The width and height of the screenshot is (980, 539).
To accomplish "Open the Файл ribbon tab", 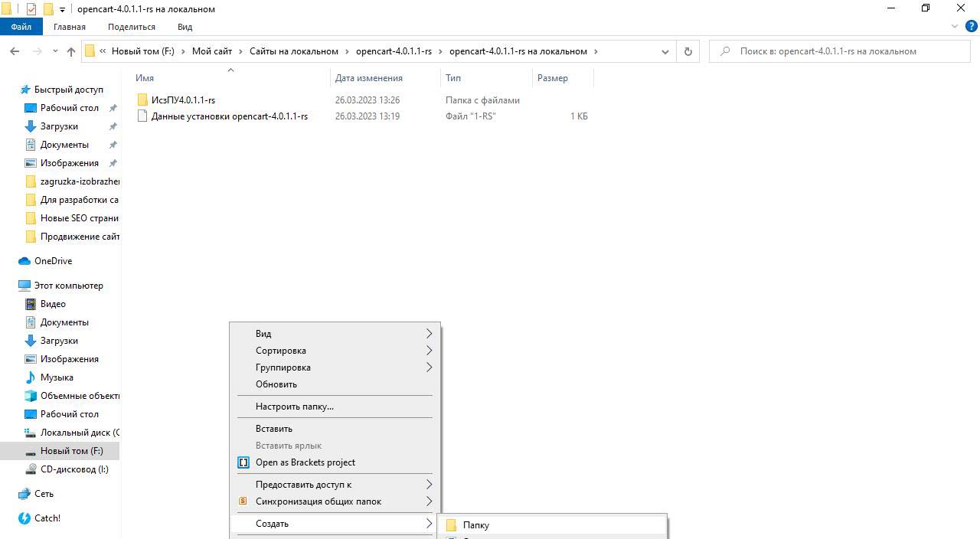I will [21, 27].
